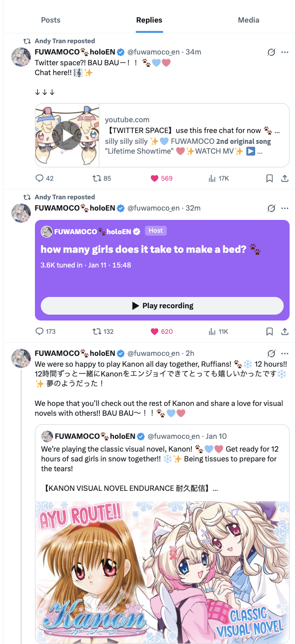
Task: Switch to the Media tab
Action: pos(249,20)
